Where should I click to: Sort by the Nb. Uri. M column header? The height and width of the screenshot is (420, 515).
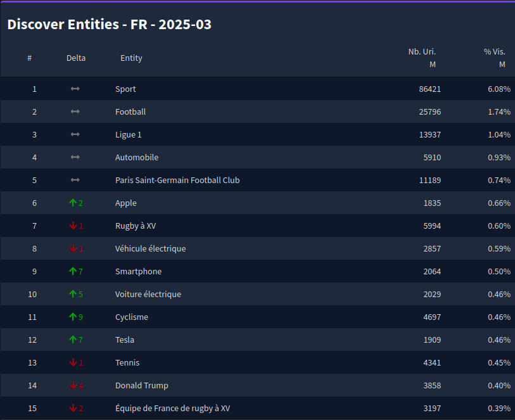tap(422, 58)
